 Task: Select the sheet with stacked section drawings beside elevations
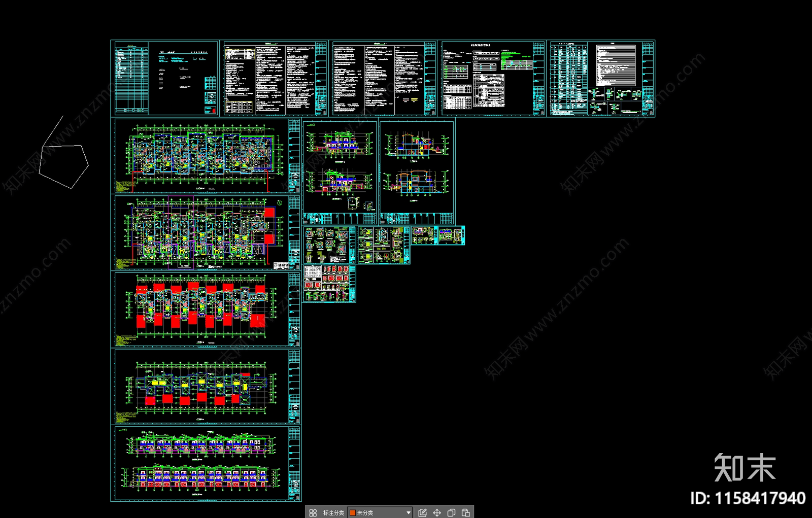pos(417,172)
